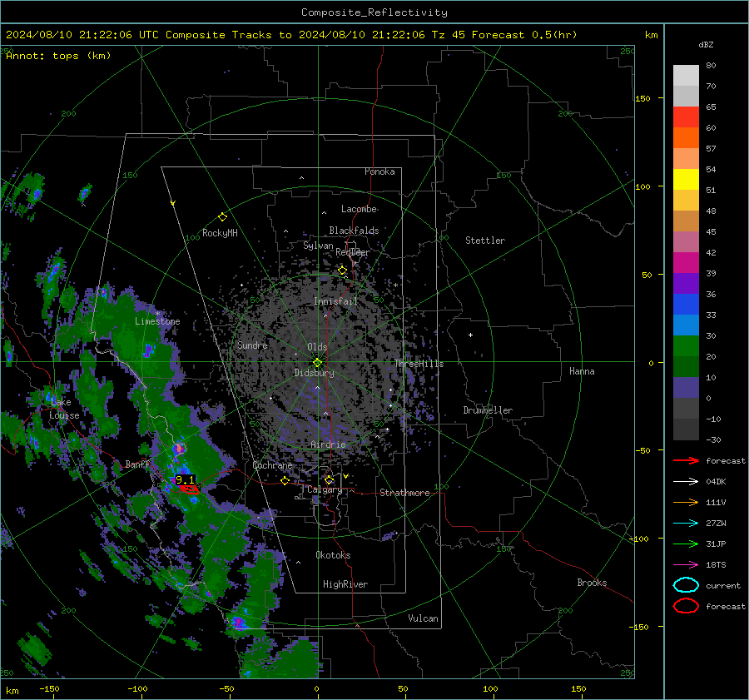Image resolution: width=749 pixels, height=700 pixels.
Task: Click the 0 dBZ indigo color swatch
Action: pyautogui.click(x=686, y=387)
